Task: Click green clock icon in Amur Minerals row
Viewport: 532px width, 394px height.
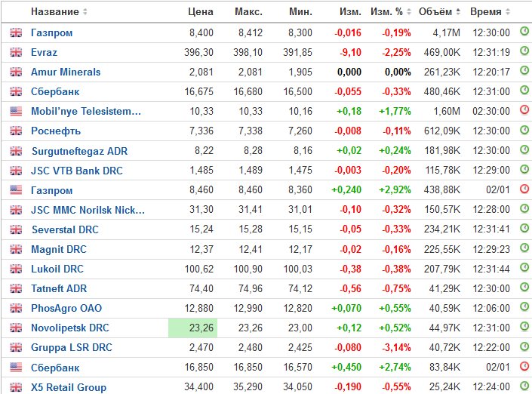Action: [524, 71]
